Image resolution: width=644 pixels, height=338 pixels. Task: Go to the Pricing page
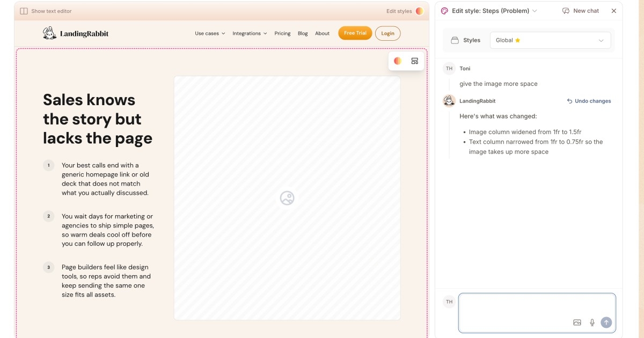click(x=282, y=33)
